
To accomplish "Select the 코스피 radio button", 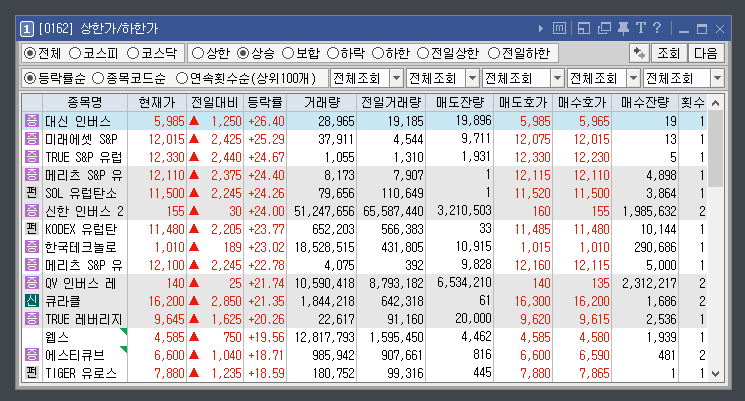I will pyautogui.click(x=75, y=53).
